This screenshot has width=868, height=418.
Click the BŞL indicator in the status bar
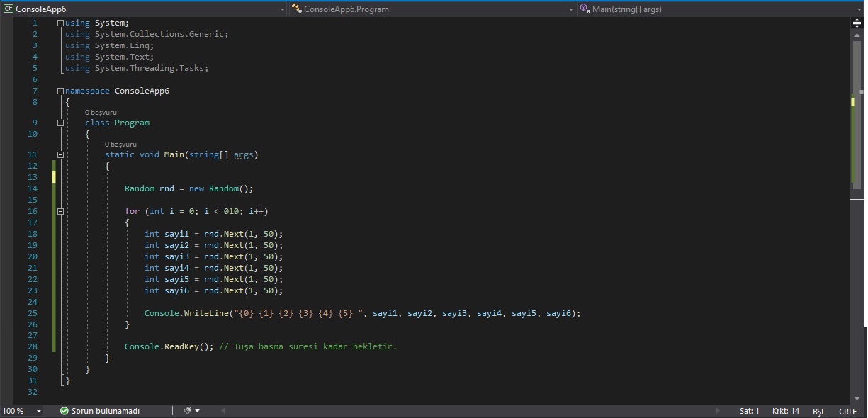818,412
